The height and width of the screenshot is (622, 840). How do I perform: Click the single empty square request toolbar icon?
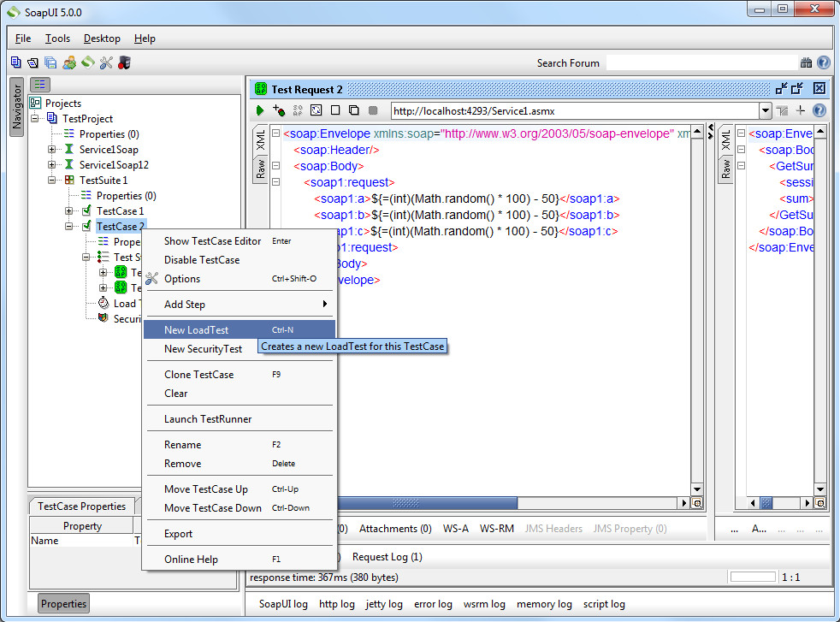tap(335, 110)
